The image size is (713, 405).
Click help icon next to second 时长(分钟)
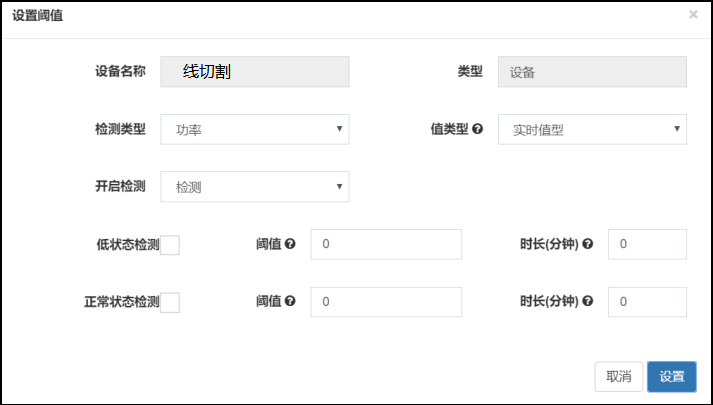[x=587, y=301]
